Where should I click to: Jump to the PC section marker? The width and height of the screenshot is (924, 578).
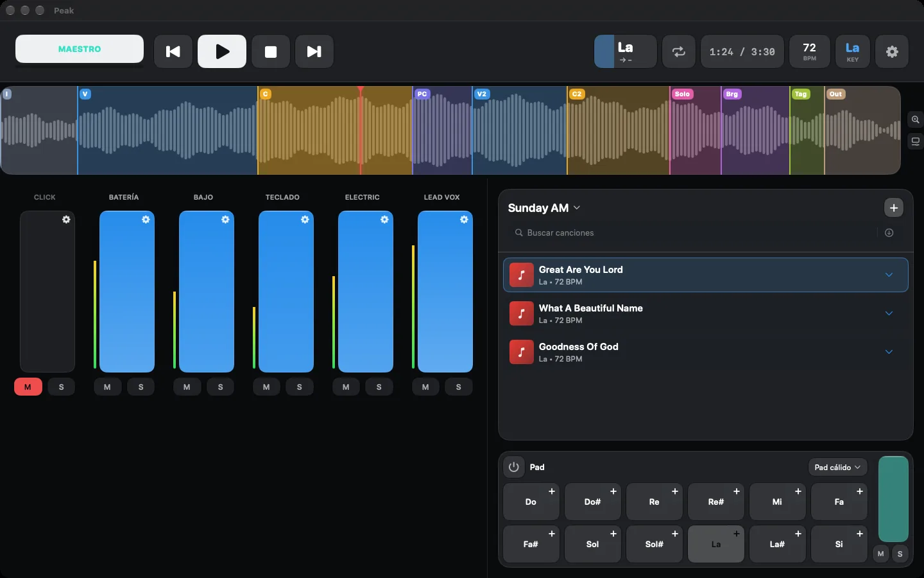[x=422, y=94]
